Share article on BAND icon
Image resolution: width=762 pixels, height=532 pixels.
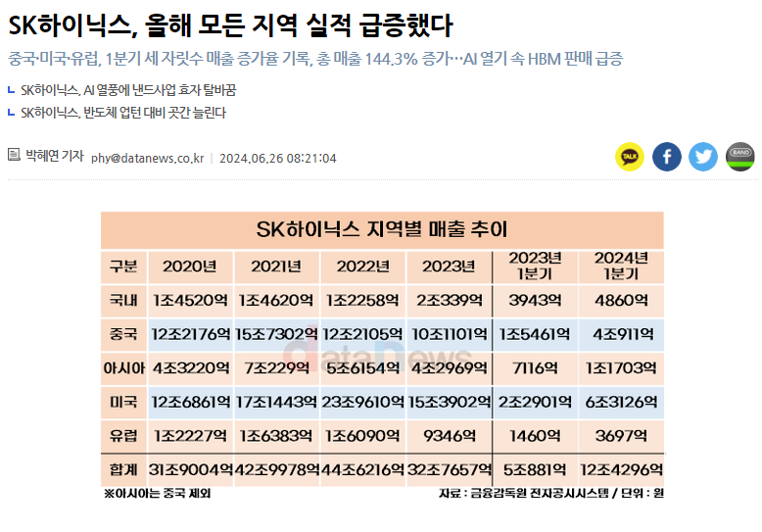[x=739, y=157]
